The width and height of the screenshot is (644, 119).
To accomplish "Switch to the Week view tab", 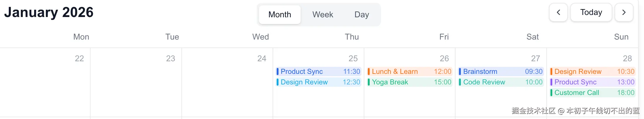I will click(323, 14).
